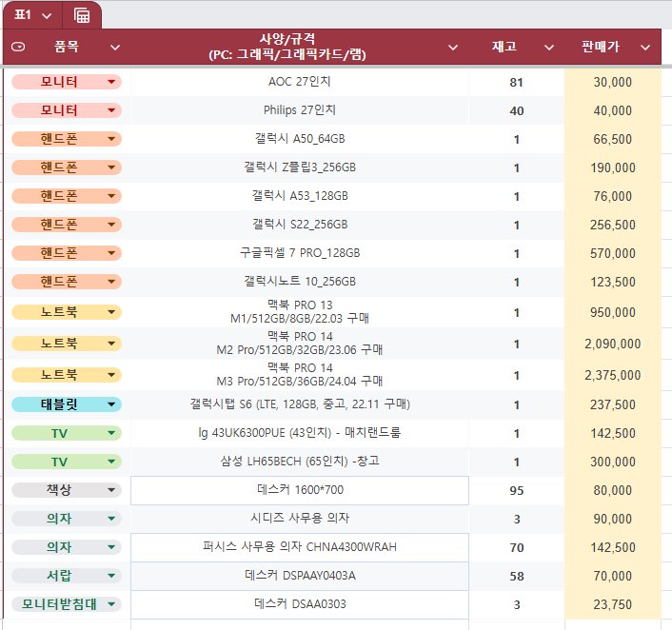Select cell 갤럭시 A53_128GB

300,196
